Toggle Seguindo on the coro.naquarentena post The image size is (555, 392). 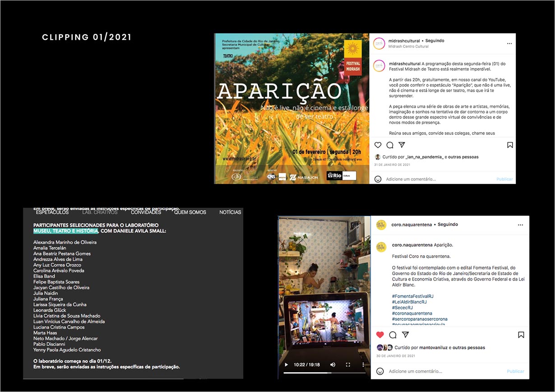pos(448,224)
